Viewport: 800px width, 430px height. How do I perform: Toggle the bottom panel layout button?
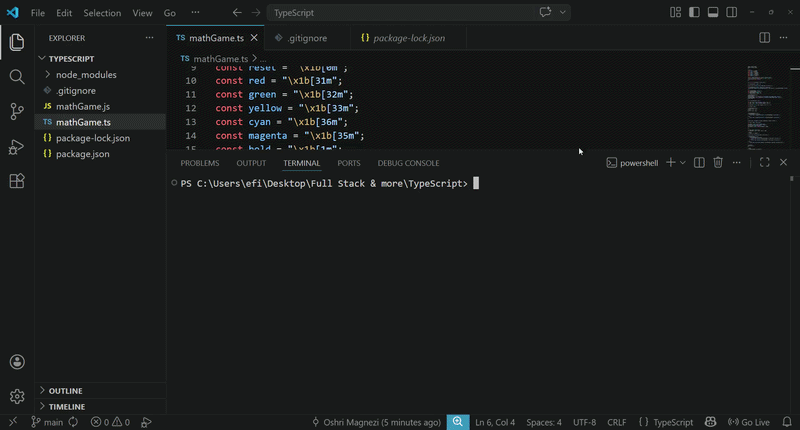point(713,13)
